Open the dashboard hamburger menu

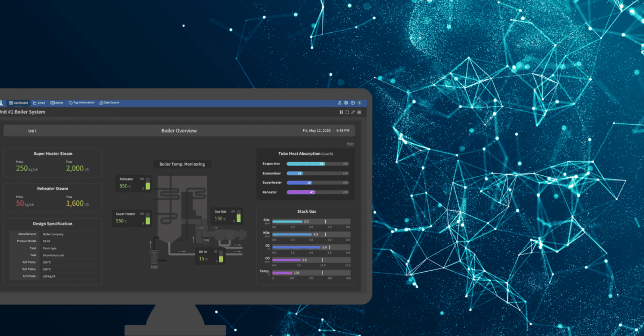[358, 112]
